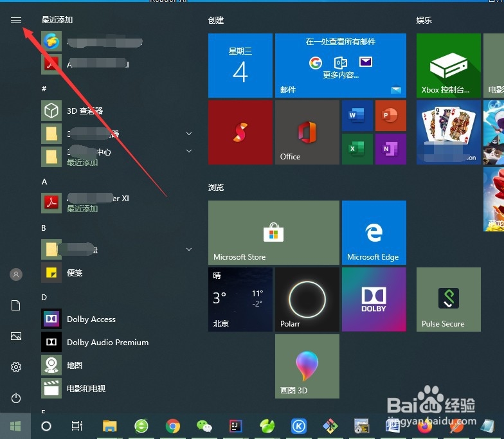Click the # section letter header
This screenshot has height=439, width=504.
44,89
